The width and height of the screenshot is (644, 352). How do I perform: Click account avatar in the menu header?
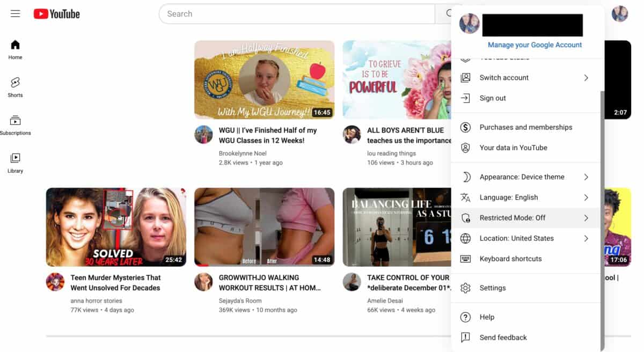click(x=470, y=24)
